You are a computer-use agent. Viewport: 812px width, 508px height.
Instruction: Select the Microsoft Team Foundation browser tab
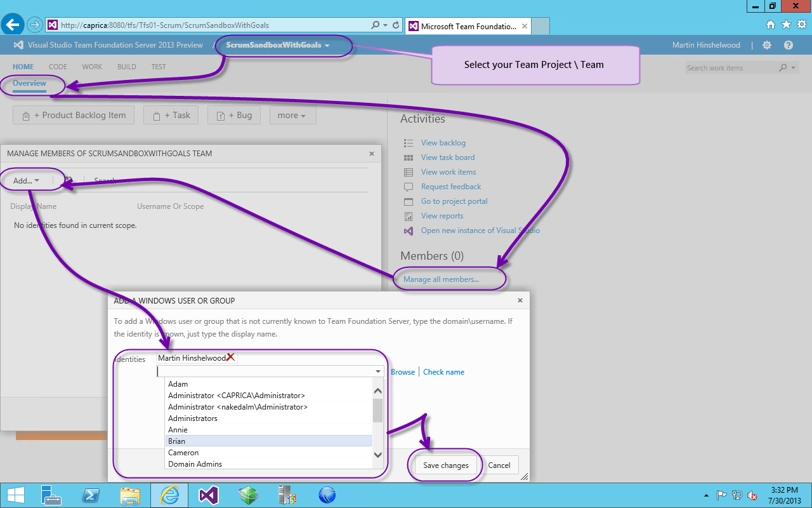(x=468, y=26)
